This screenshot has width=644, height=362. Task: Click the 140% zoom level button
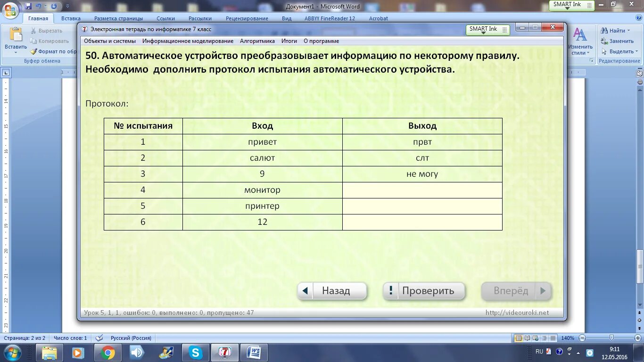click(568, 338)
